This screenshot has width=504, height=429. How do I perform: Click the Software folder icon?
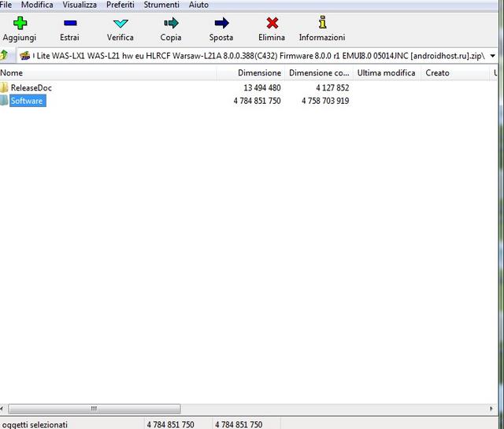[x=4, y=101]
